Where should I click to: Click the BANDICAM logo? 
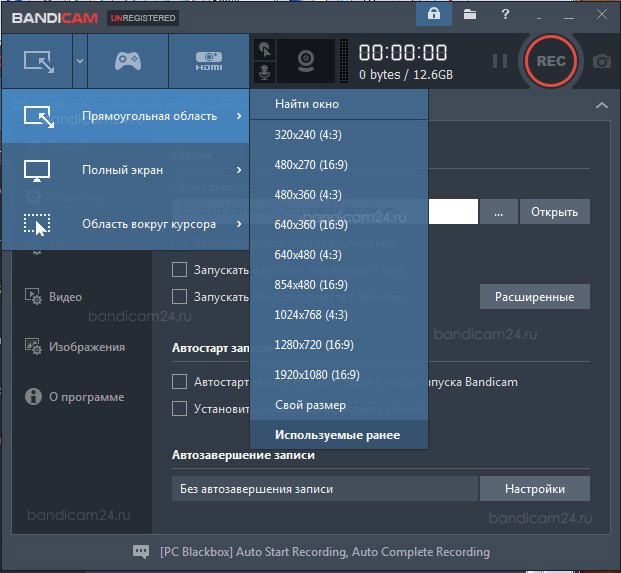click(55, 18)
